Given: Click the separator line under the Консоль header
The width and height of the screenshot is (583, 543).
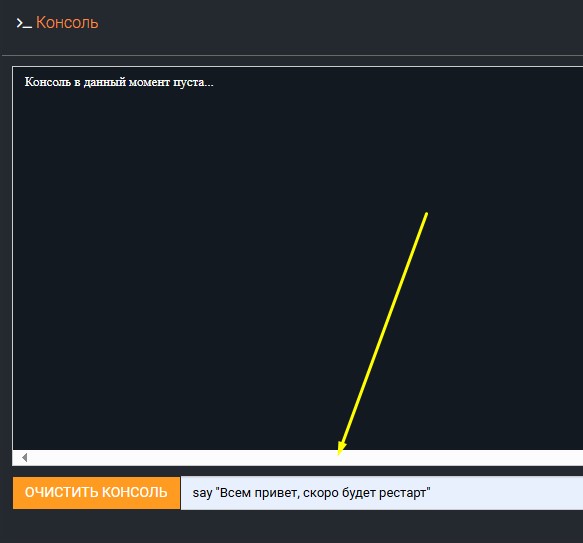Looking at the screenshot, I should point(292,55).
